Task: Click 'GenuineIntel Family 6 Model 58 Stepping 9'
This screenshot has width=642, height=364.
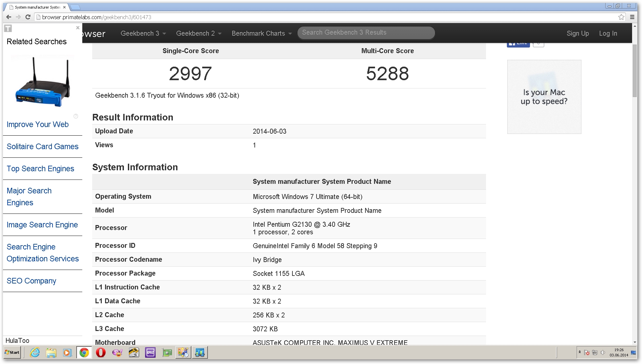Action: point(315,246)
